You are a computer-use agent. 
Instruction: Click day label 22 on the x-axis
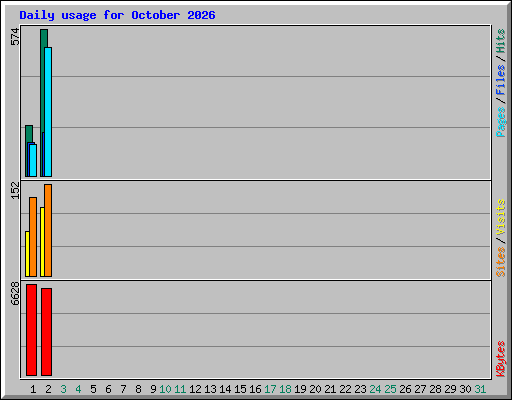[345, 389]
